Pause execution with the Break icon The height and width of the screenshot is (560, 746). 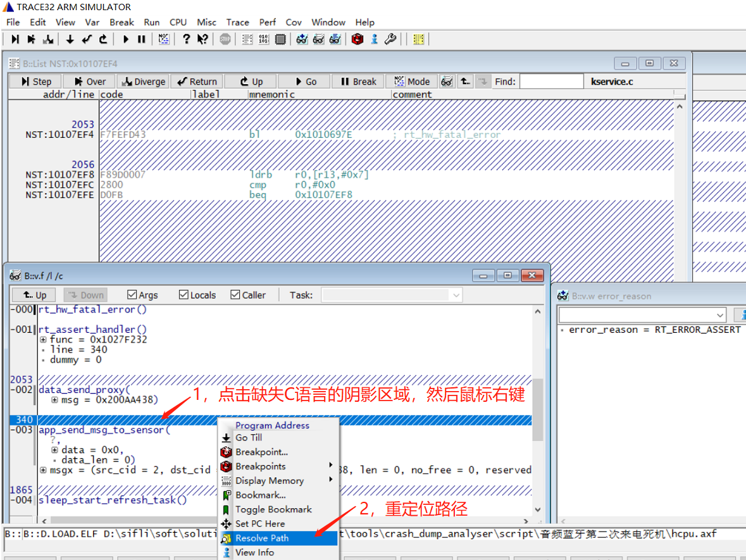(x=141, y=39)
